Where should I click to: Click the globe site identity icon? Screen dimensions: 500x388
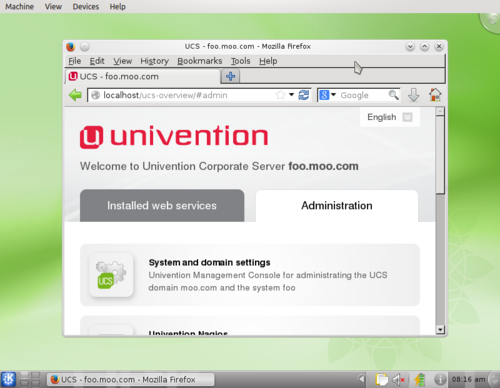(x=95, y=95)
